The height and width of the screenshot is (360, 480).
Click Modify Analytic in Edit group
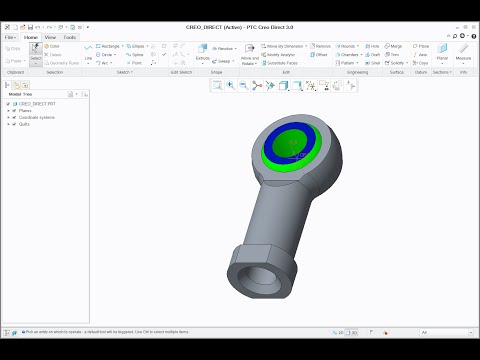[278, 54]
